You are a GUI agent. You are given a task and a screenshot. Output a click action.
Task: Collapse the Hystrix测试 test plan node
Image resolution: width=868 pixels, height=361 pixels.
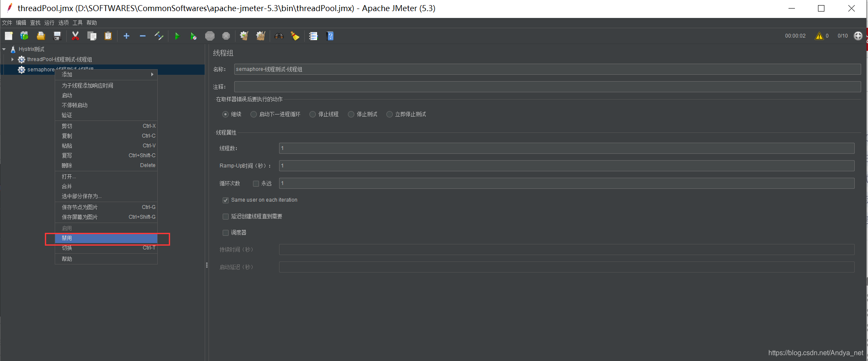(4, 49)
